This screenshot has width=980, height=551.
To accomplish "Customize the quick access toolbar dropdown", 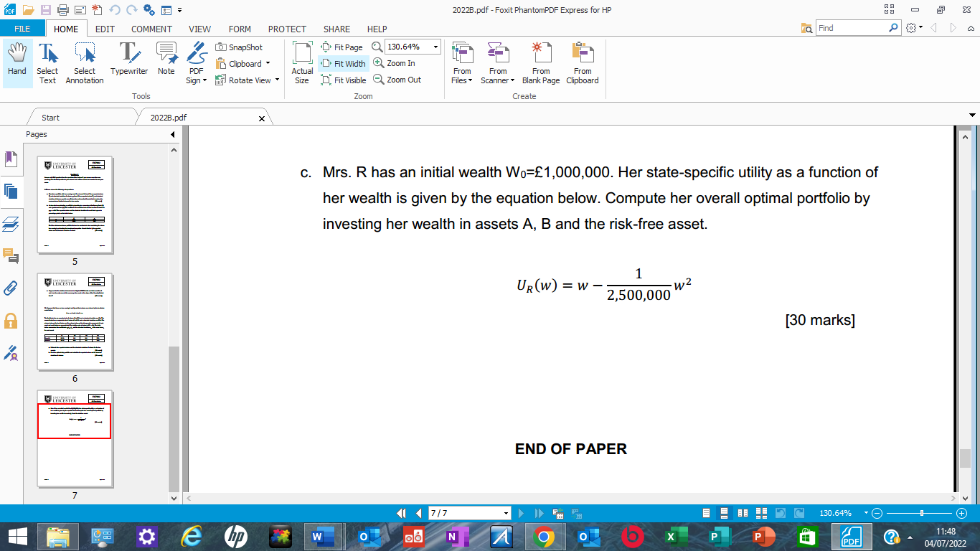I will coord(179,10).
